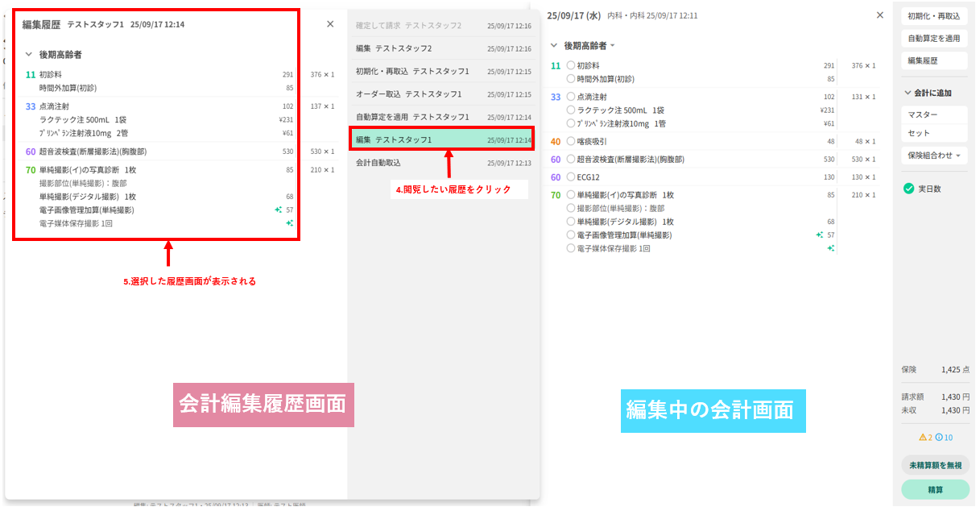Collapse 後期高齢者 section in history panel
The height and width of the screenshot is (511, 980).
pos(29,55)
